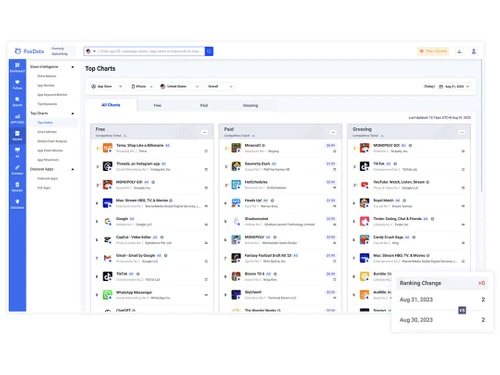This screenshot has height=375, width=500.
Task: Click the TikTok app icon in Free list
Action: pyautogui.click(x=107, y=276)
